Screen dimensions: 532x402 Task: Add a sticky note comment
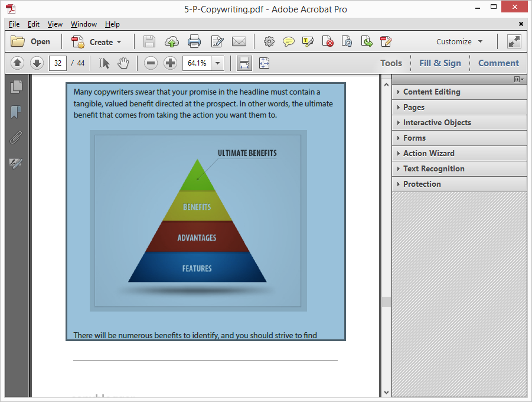[288, 42]
